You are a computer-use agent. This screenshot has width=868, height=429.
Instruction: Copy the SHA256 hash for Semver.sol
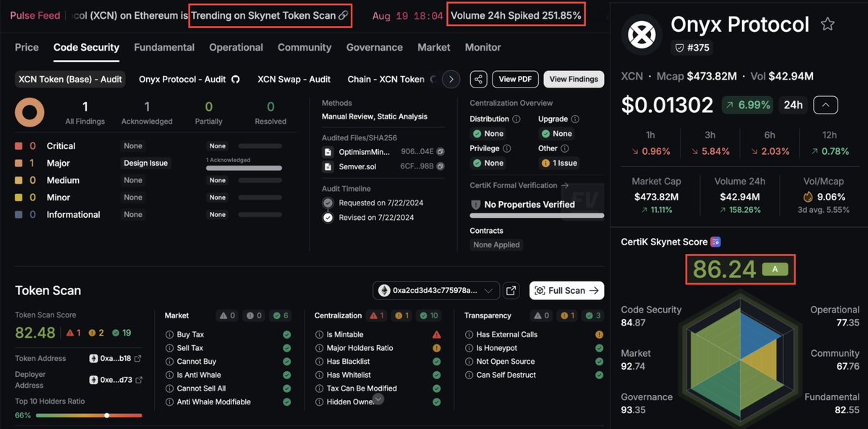pyautogui.click(x=441, y=167)
